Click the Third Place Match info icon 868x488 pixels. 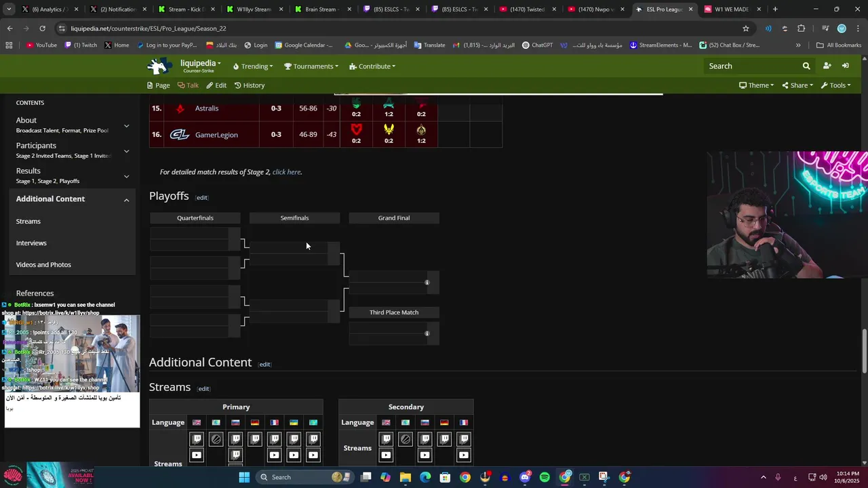click(x=427, y=333)
